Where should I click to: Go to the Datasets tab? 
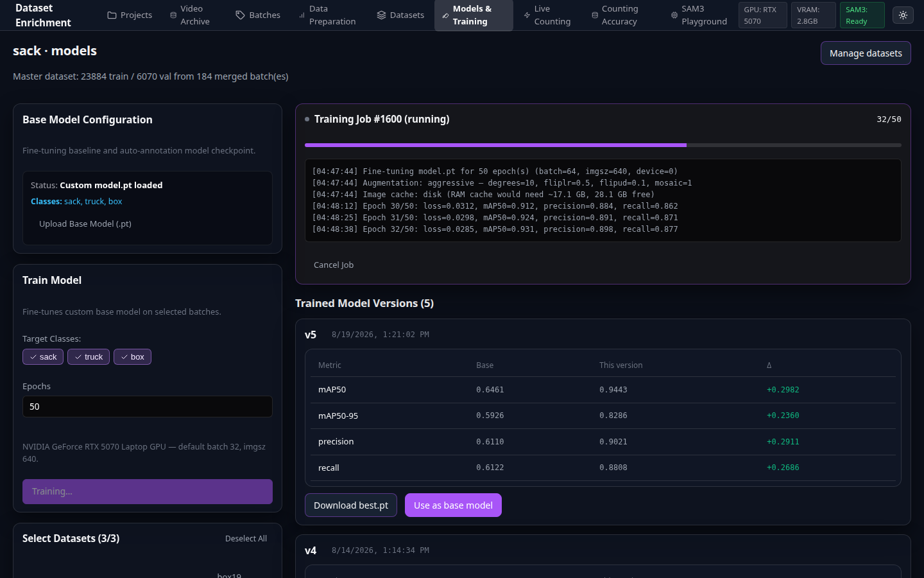tap(400, 15)
